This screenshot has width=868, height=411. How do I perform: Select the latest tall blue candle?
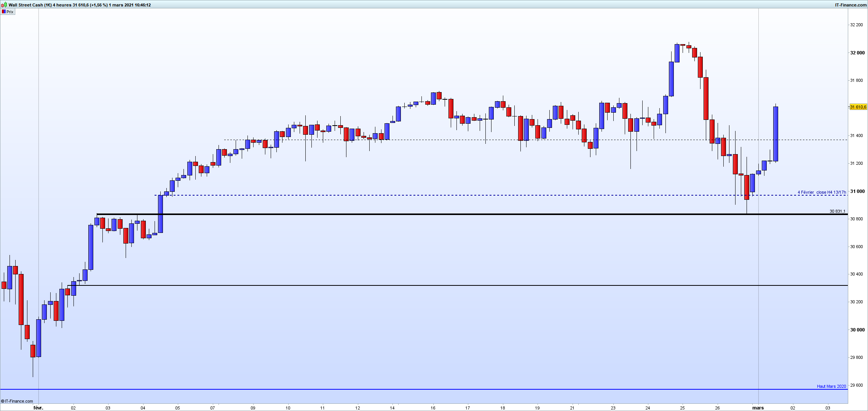pos(775,133)
